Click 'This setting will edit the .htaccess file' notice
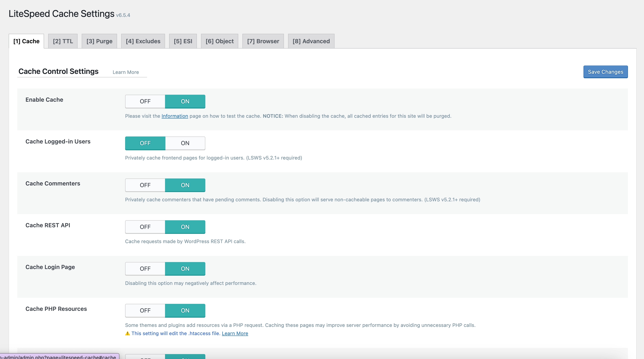 tap(176, 333)
